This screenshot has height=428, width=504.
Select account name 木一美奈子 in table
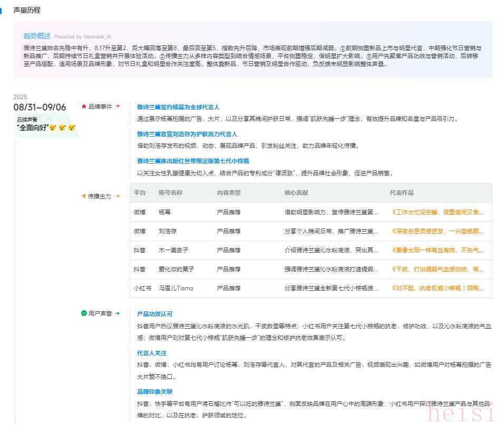tap(173, 250)
